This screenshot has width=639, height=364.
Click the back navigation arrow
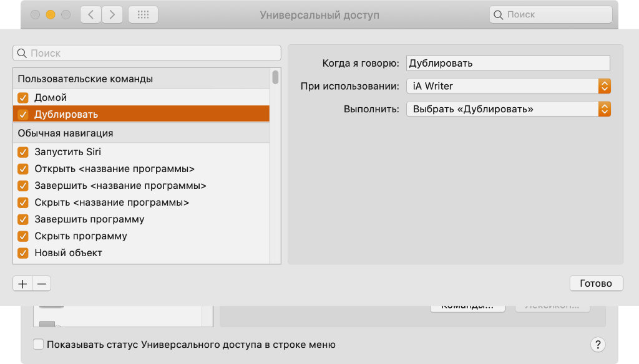(x=91, y=15)
